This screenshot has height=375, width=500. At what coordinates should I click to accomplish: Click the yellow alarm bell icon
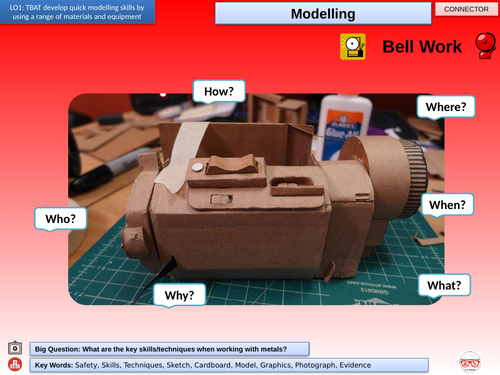(353, 47)
